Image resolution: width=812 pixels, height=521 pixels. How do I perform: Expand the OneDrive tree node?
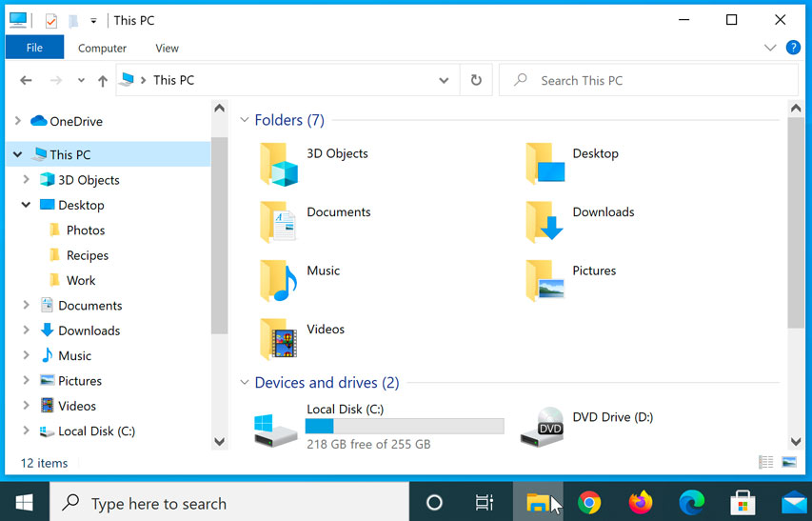point(17,121)
